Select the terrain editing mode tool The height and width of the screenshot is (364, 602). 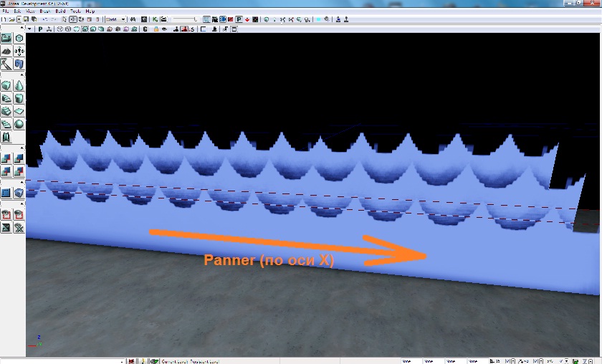(x=6, y=51)
